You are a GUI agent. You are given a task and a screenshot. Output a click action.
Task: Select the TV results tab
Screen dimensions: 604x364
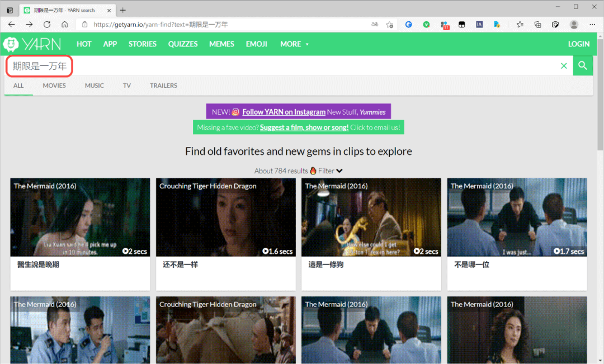point(127,86)
